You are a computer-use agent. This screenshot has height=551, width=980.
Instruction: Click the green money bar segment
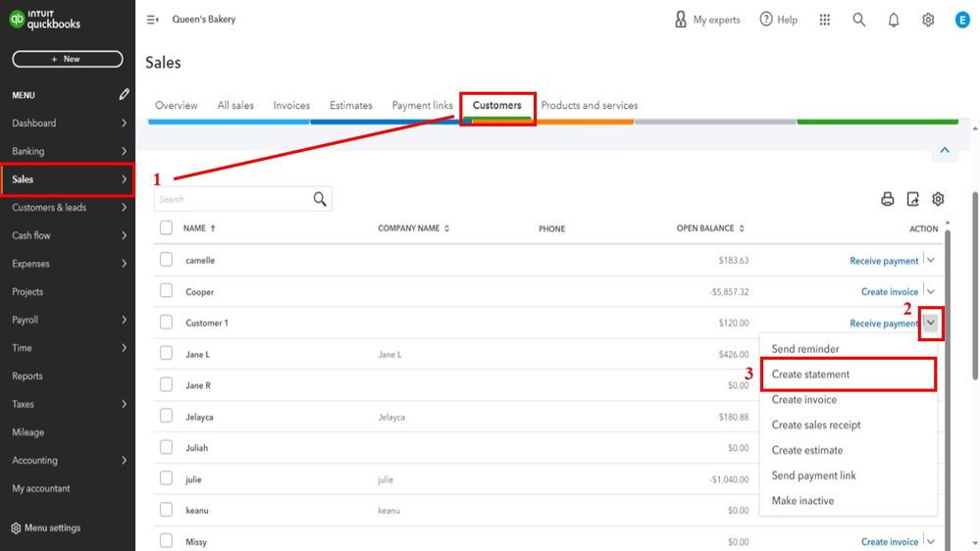coord(878,122)
